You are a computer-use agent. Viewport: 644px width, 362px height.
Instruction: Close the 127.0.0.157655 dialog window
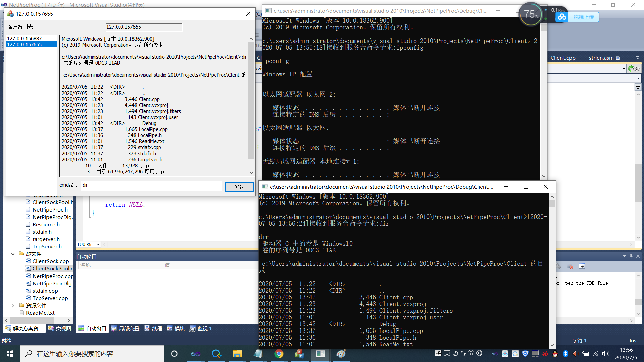coord(248,14)
